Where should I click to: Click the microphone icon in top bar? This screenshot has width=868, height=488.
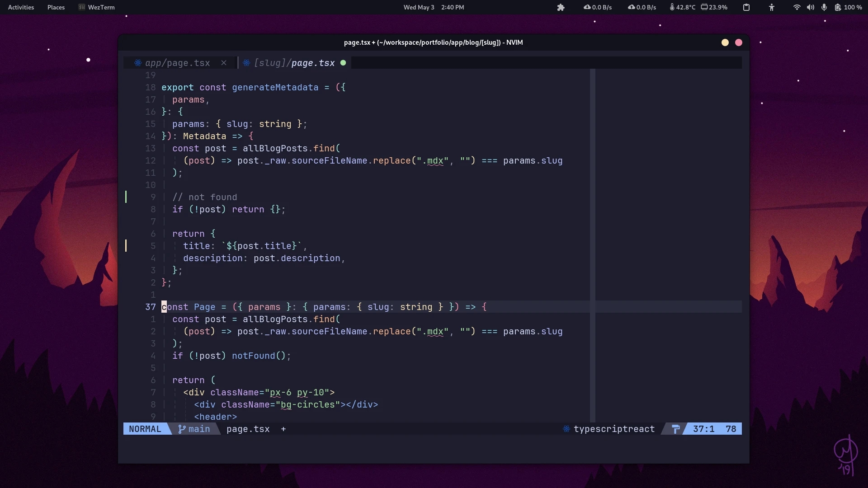click(824, 7)
